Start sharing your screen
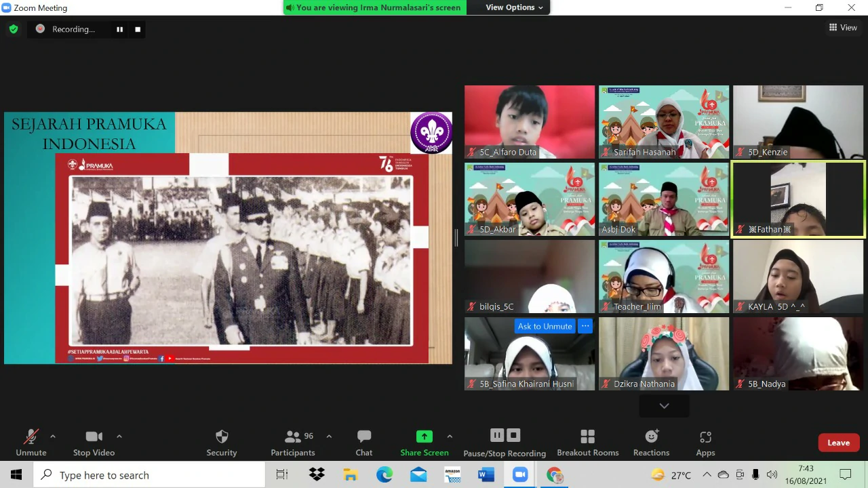This screenshot has height=488, width=868. tap(424, 442)
